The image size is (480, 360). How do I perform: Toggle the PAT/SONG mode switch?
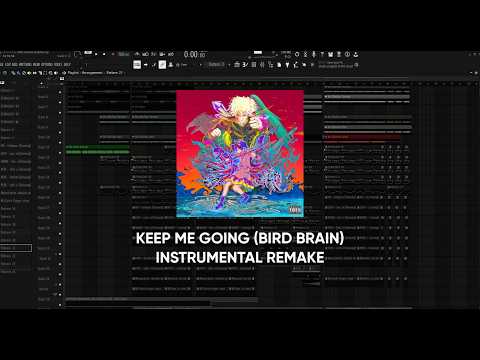[x=88, y=53]
